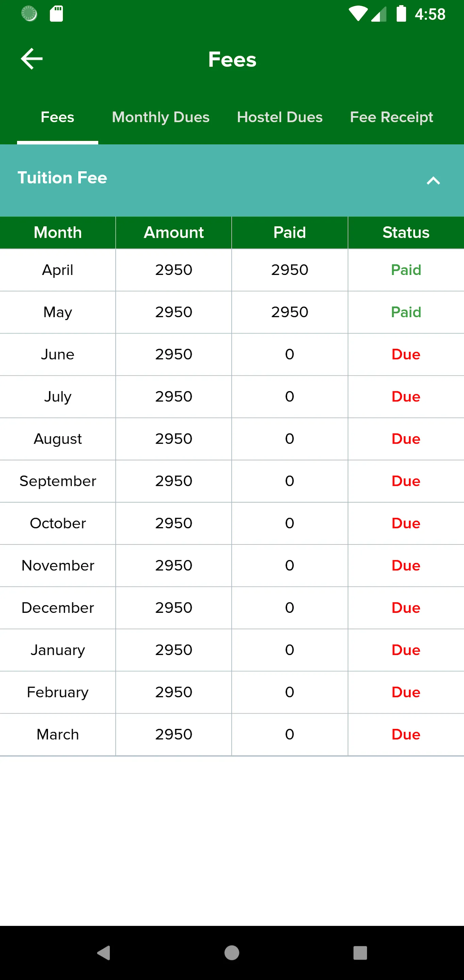Click the Status column header
The width and height of the screenshot is (464, 980).
point(406,232)
